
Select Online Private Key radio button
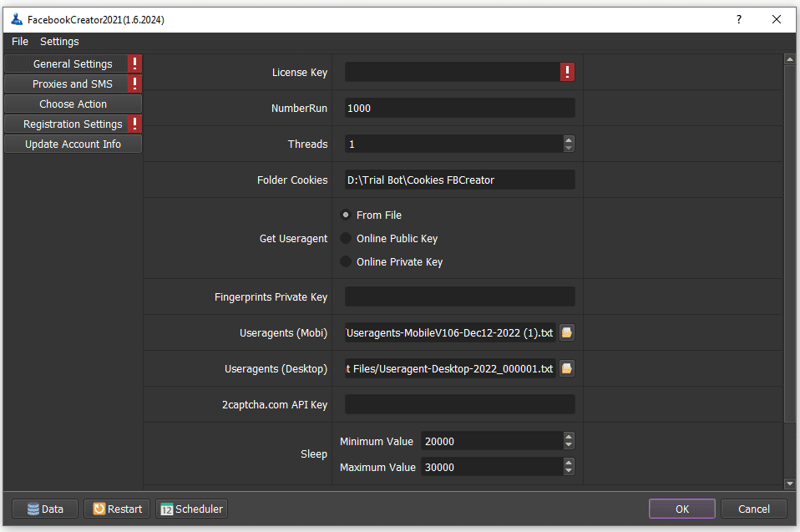click(x=346, y=261)
